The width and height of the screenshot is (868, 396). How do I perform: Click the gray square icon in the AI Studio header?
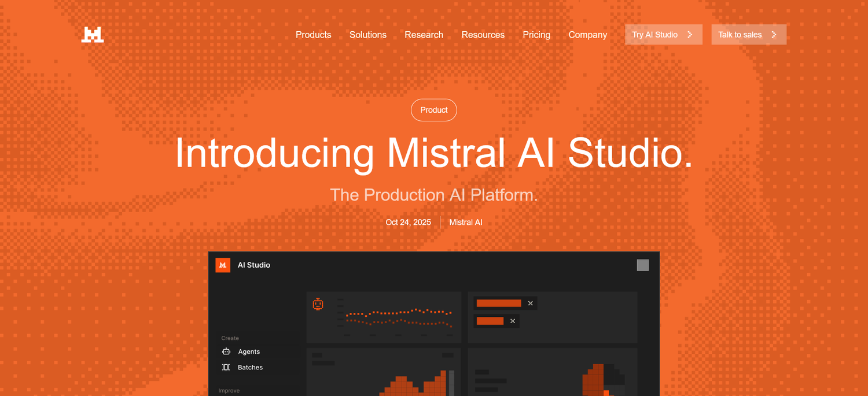click(x=642, y=265)
